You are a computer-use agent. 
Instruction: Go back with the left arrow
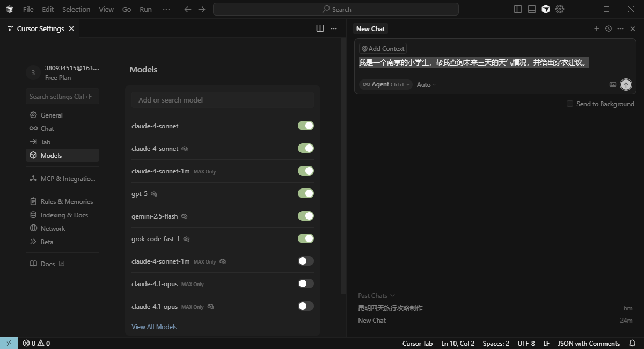187,9
